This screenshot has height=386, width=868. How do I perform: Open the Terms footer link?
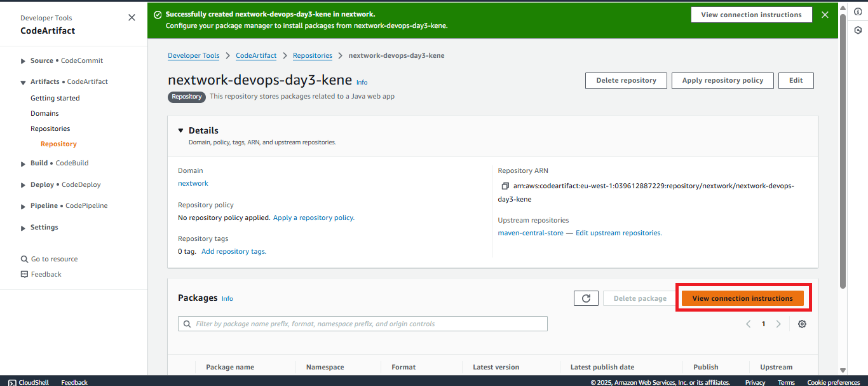point(787,382)
